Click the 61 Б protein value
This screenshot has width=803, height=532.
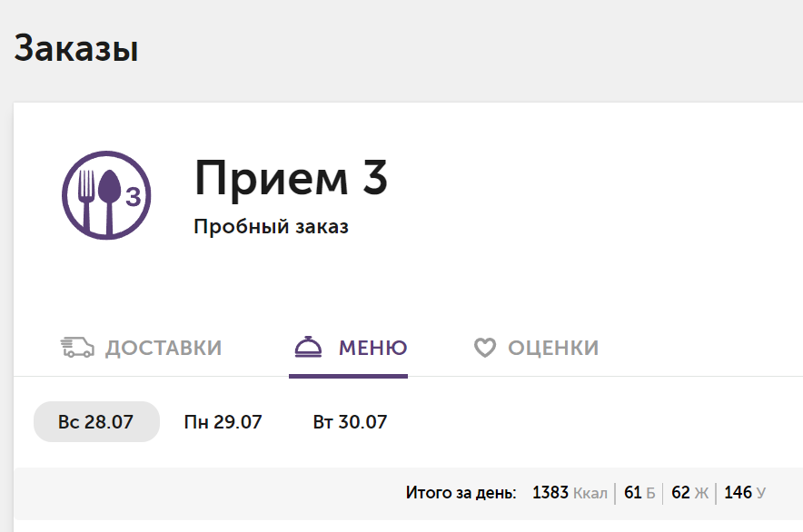coord(639,493)
